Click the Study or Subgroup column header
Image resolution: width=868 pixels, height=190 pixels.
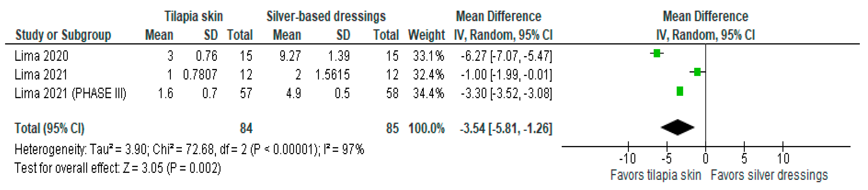click(x=63, y=35)
